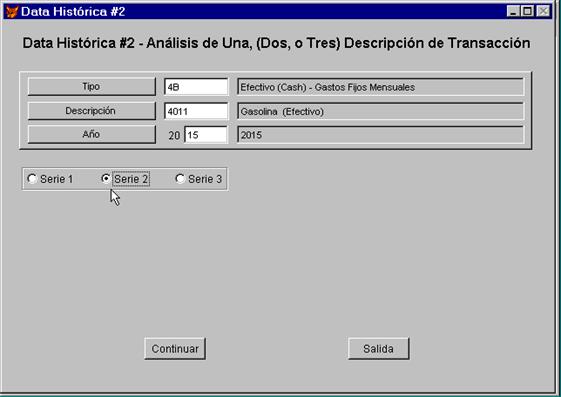Click the fox application icon in title bar
This screenshot has width=561, height=397.
[x=12, y=12]
